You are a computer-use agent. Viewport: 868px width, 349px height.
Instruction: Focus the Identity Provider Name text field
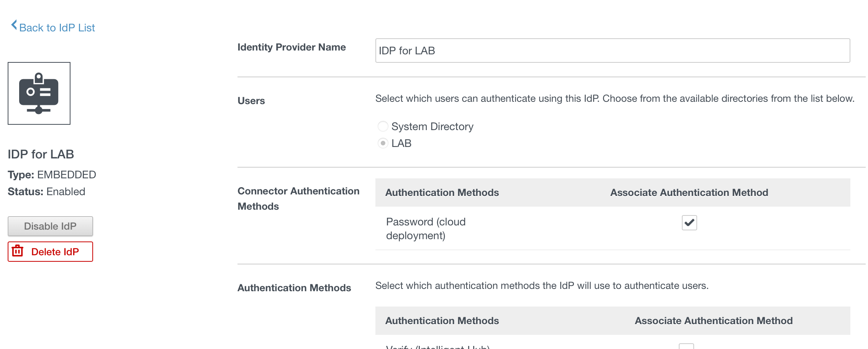(x=612, y=51)
